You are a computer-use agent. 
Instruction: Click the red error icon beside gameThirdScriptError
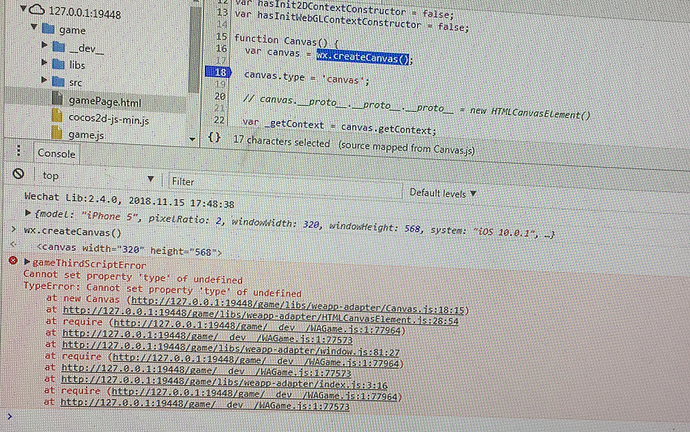[x=13, y=260]
